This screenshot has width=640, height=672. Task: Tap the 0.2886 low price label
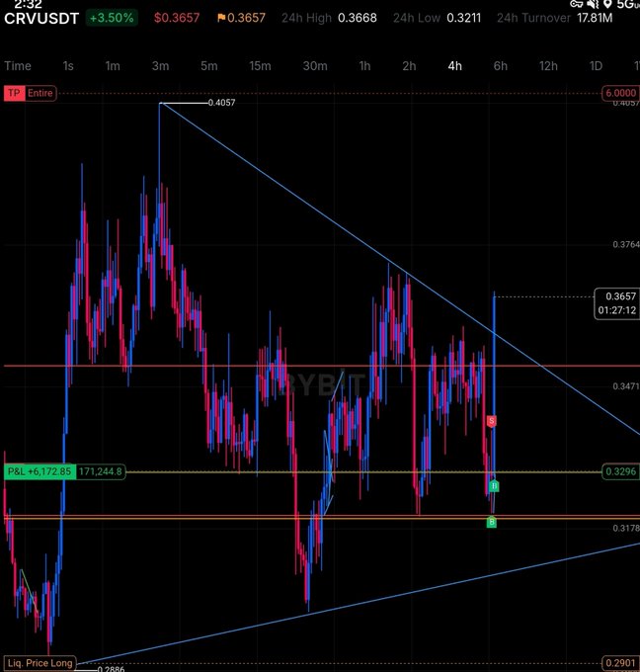tap(111, 669)
